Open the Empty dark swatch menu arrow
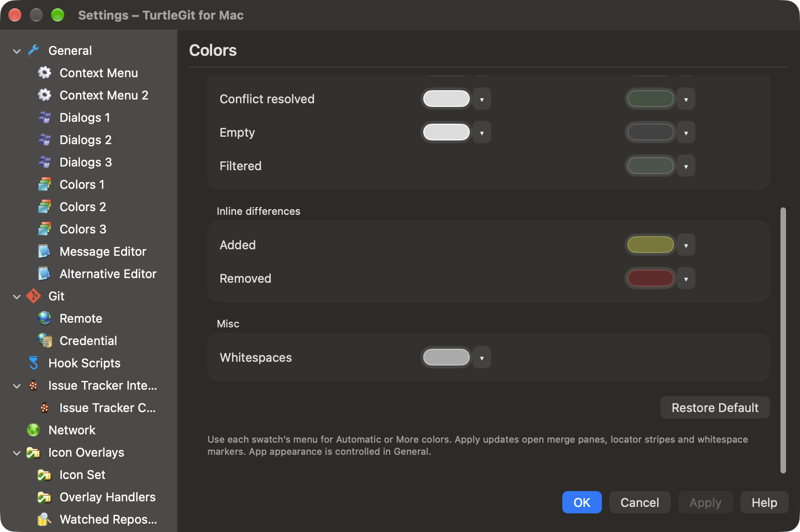This screenshot has width=800, height=532. [x=686, y=133]
